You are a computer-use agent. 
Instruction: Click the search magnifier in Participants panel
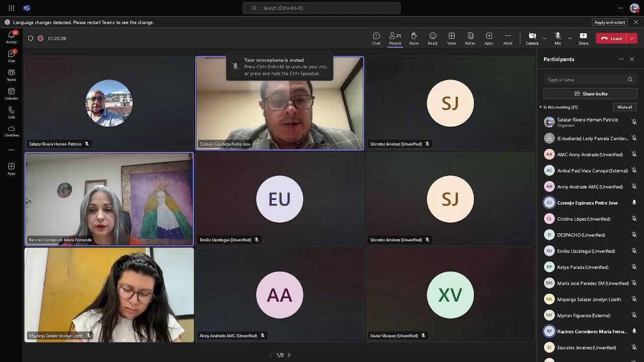[630, 79]
